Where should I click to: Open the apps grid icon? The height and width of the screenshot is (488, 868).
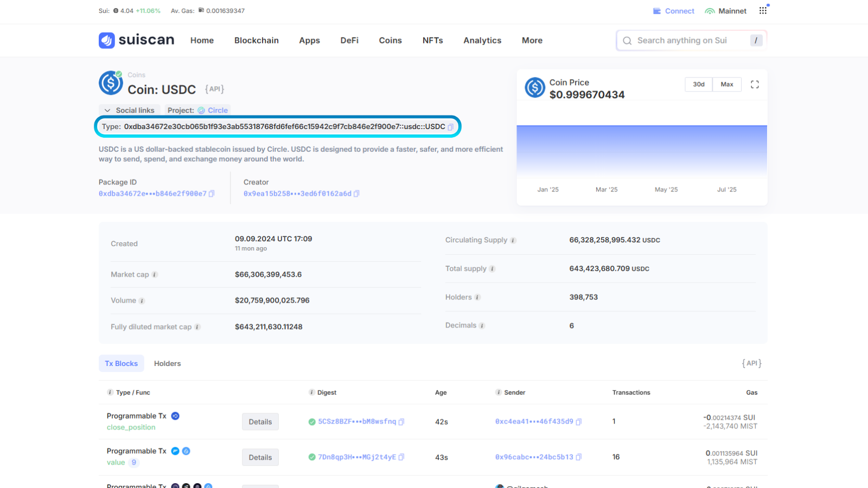[763, 10]
